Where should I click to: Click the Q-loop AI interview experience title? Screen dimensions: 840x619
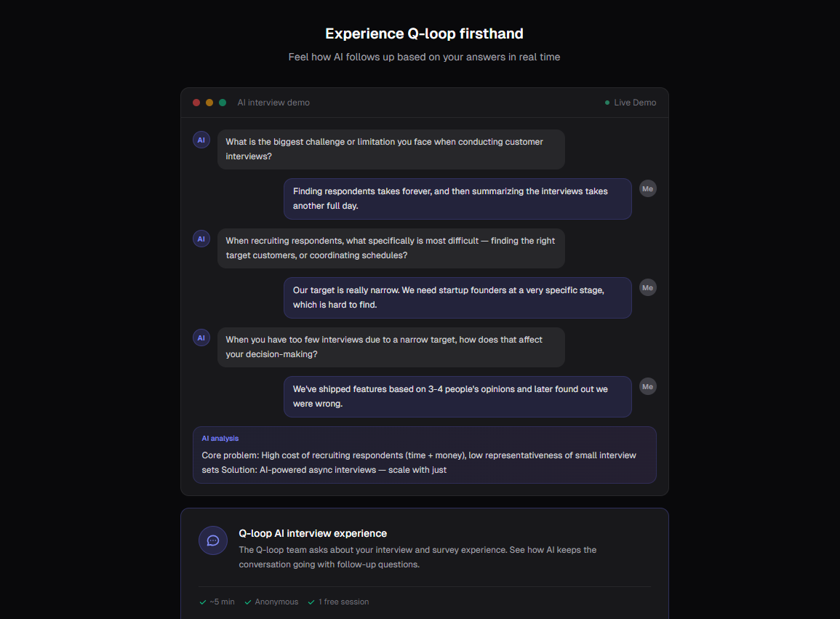coord(313,533)
